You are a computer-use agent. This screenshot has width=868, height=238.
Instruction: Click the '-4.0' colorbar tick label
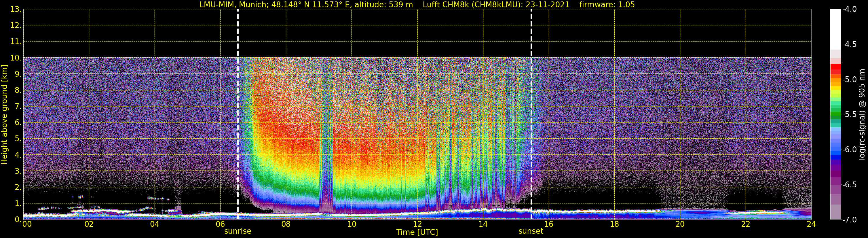coord(849,10)
